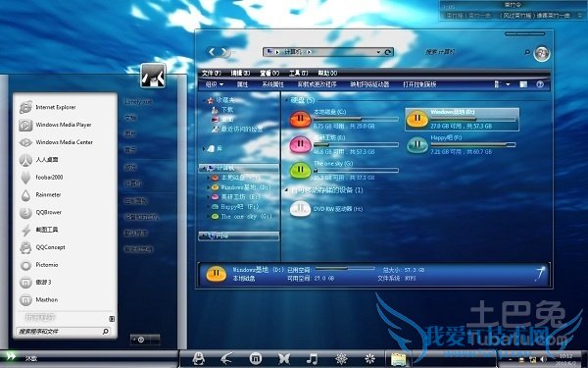This screenshot has height=368, width=588.
Task: Open the 编辑(E) menu
Action: [x=240, y=73]
